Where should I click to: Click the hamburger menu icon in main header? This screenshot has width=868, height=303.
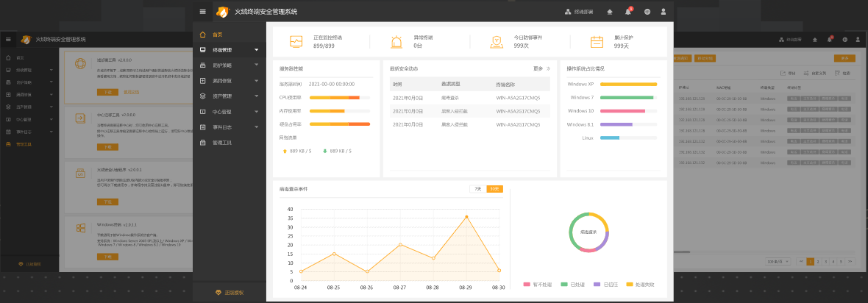click(x=203, y=12)
